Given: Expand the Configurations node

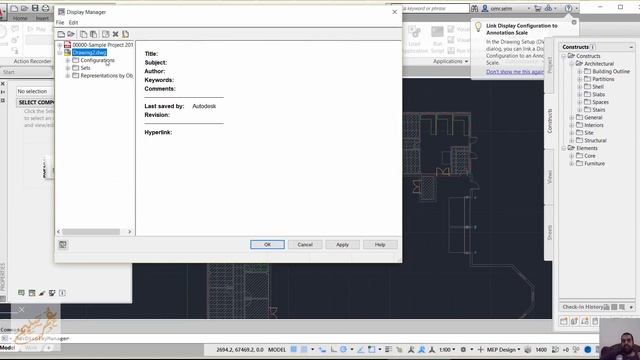Looking at the screenshot, I should click(68, 60).
